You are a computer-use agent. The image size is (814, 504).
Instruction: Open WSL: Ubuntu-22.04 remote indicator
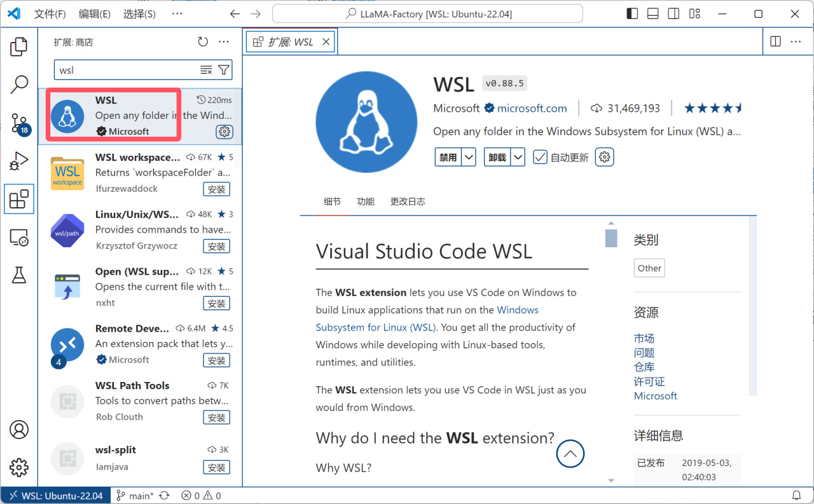click(x=55, y=496)
